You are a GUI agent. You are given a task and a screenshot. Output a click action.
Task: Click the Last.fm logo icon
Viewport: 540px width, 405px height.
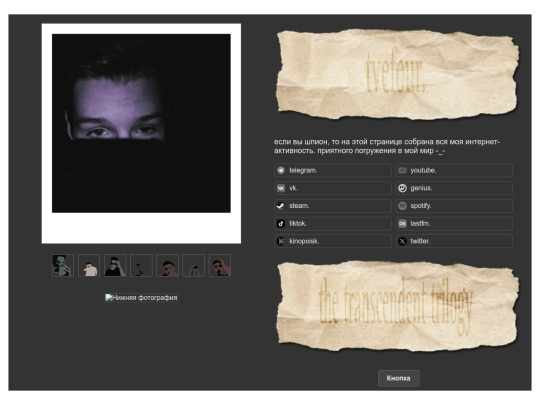402,224
